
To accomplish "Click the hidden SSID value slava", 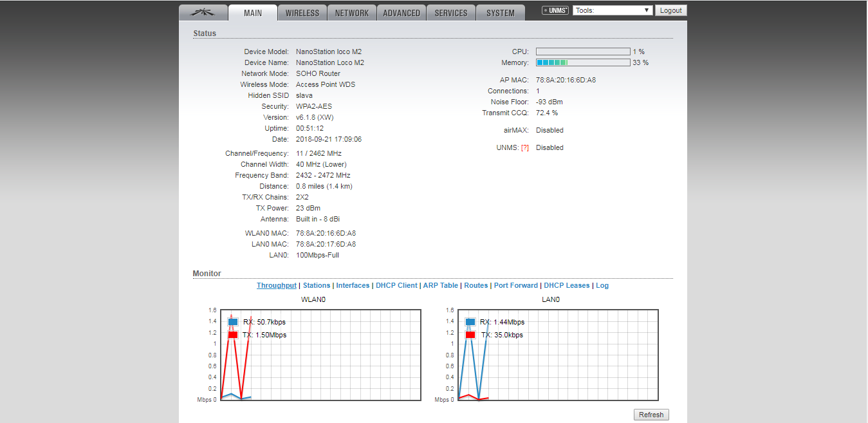I will coord(304,95).
